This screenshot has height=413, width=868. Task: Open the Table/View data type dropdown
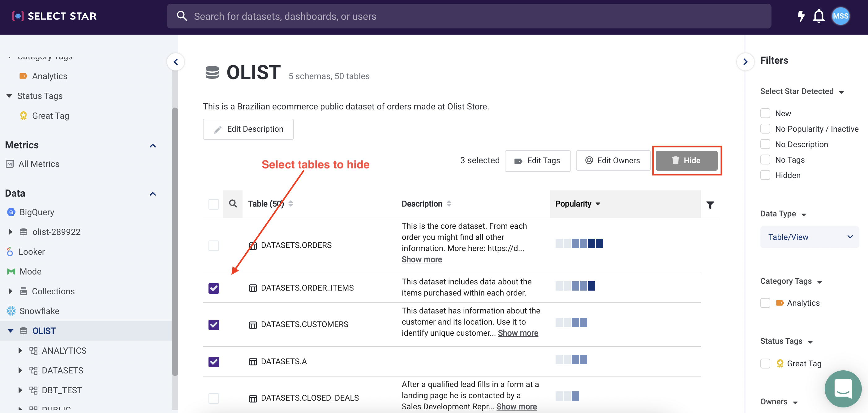(810, 237)
